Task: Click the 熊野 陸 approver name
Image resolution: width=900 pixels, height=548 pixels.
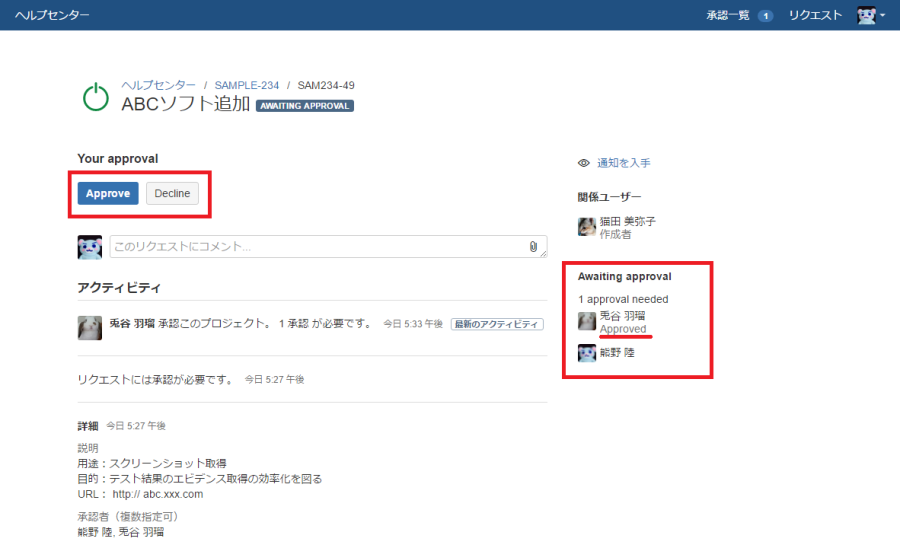Action: [x=617, y=353]
